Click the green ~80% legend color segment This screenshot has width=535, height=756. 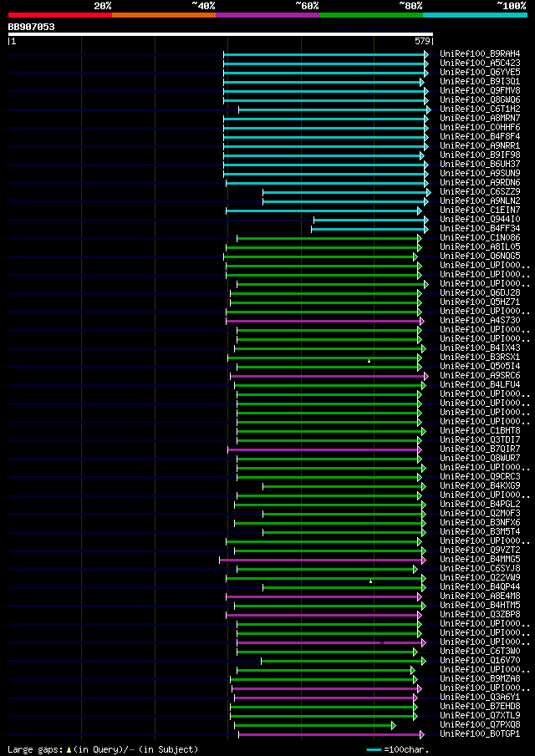click(x=371, y=15)
